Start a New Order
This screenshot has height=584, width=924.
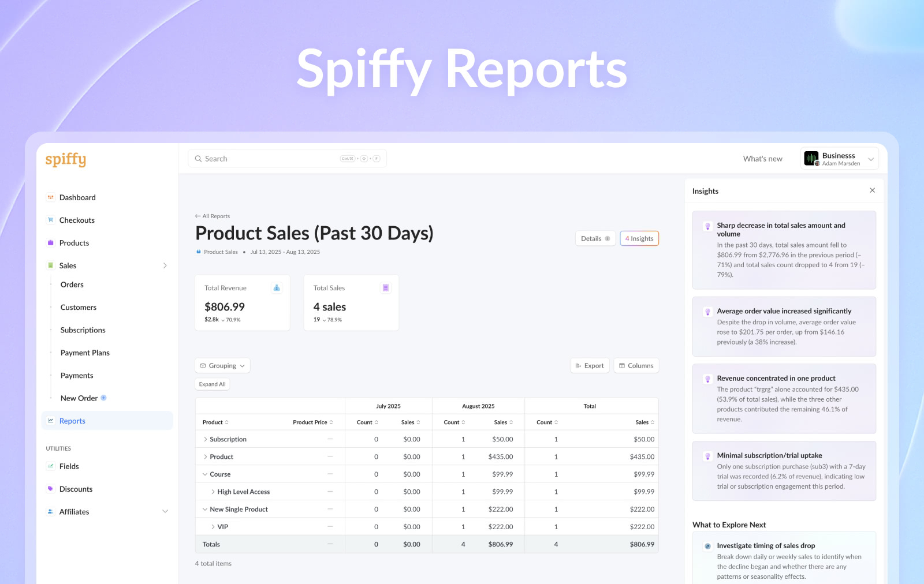pyautogui.click(x=79, y=398)
